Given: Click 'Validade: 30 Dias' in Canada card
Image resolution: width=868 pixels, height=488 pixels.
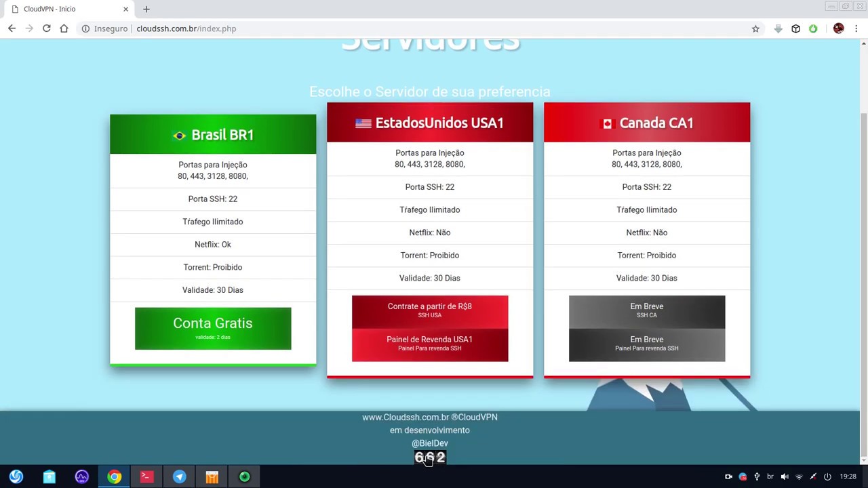Looking at the screenshot, I should point(647,278).
